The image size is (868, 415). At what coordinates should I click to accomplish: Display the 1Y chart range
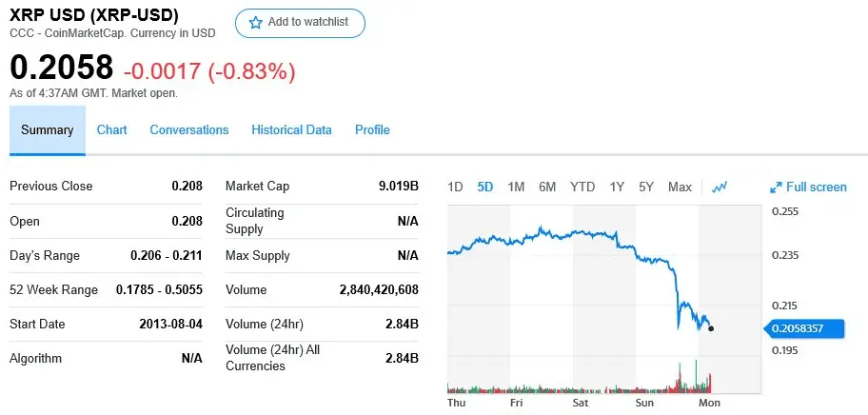click(x=617, y=187)
